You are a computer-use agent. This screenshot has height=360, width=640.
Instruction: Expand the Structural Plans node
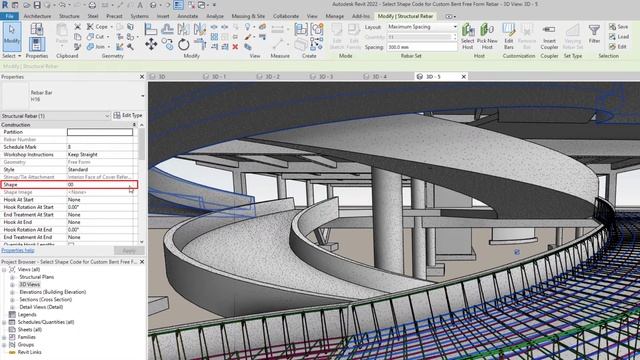coord(12,277)
